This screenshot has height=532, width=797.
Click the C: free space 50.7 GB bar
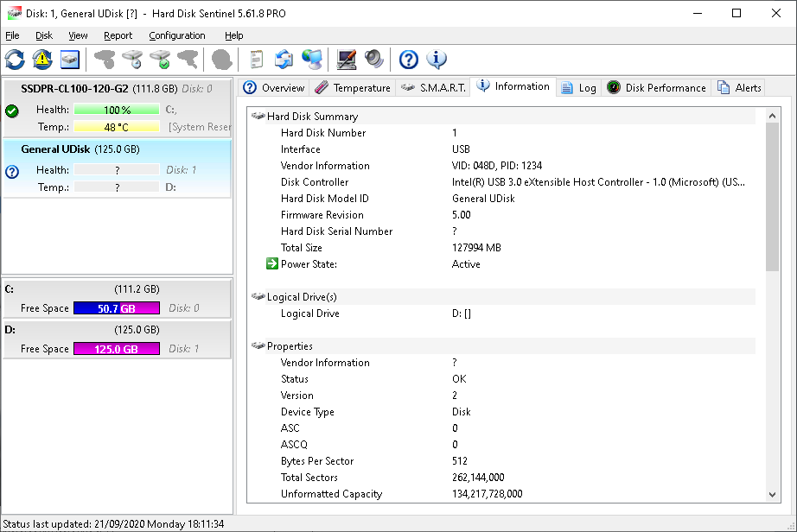(117, 308)
